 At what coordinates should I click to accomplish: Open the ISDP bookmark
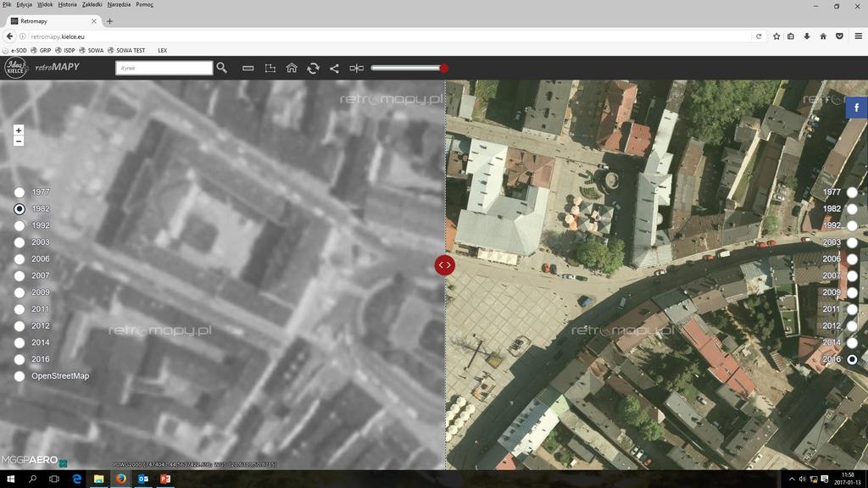coord(64,50)
